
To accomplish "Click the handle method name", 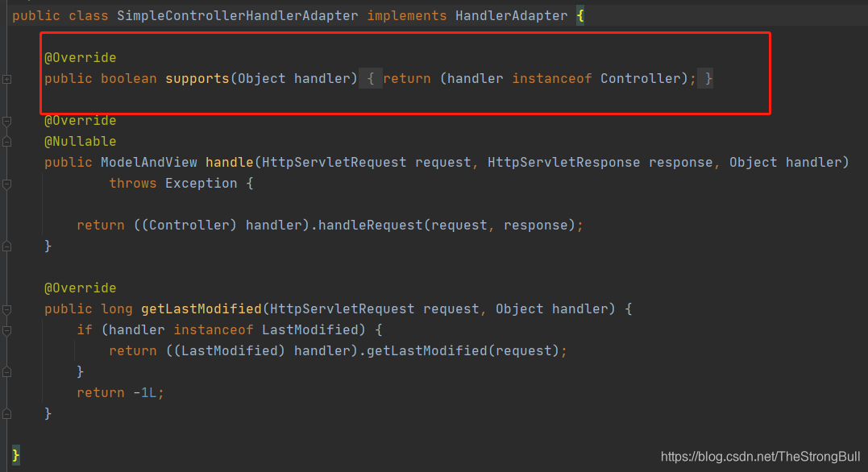I will tap(229, 162).
